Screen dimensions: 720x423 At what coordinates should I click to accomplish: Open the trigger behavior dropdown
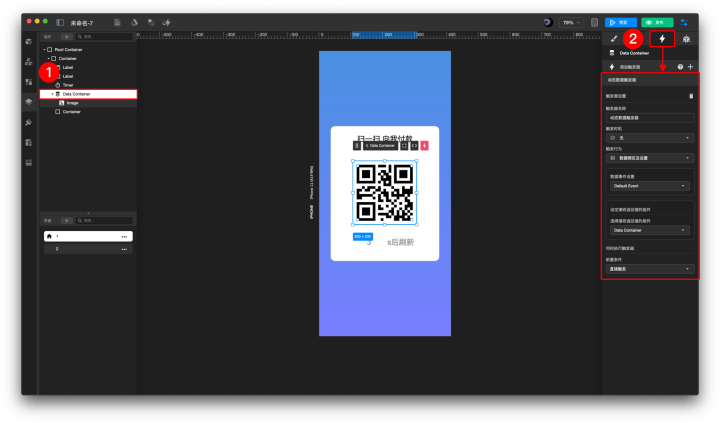pos(650,158)
